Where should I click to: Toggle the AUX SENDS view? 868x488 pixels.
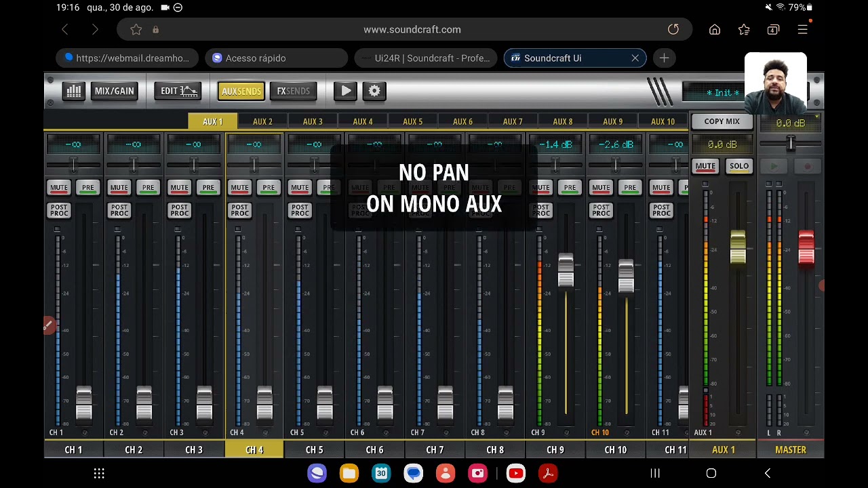coord(241,91)
